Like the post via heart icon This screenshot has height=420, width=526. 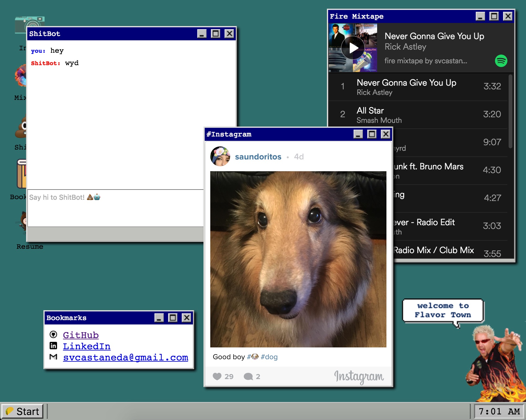(217, 376)
